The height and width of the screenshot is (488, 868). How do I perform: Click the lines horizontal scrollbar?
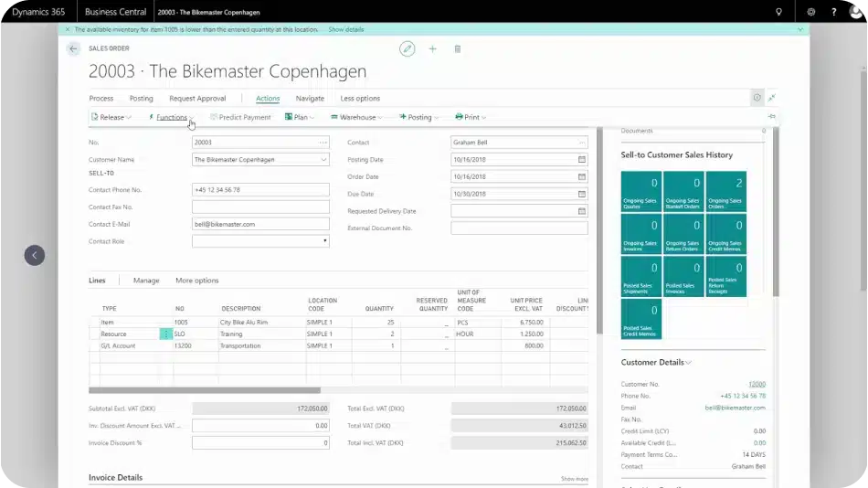(x=205, y=390)
